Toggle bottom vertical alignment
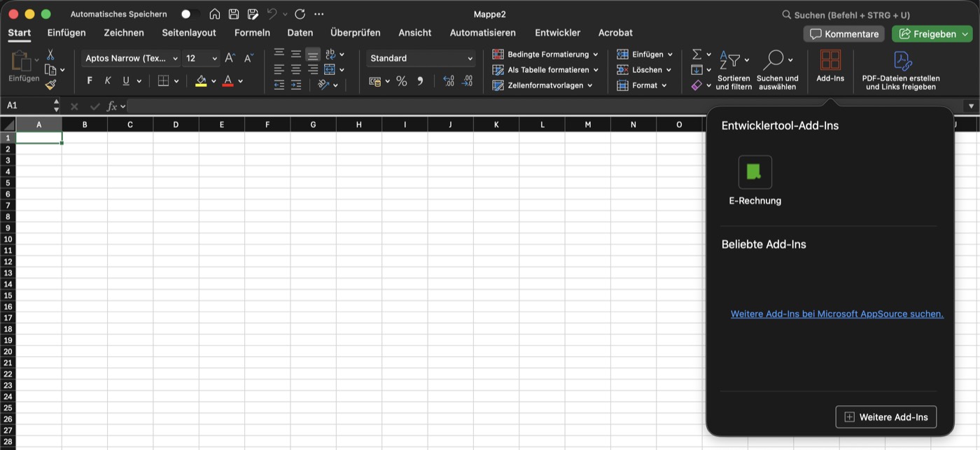Viewport: 980px width, 450px height. [x=313, y=54]
